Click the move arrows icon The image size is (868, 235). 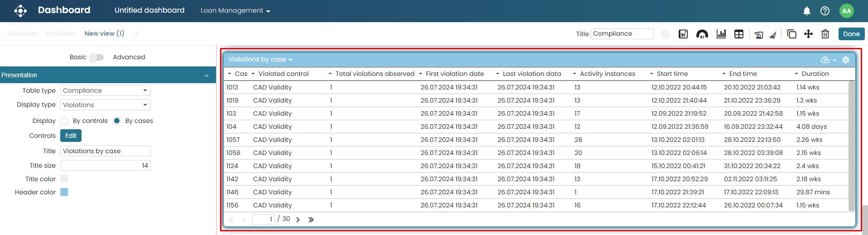tap(808, 34)
